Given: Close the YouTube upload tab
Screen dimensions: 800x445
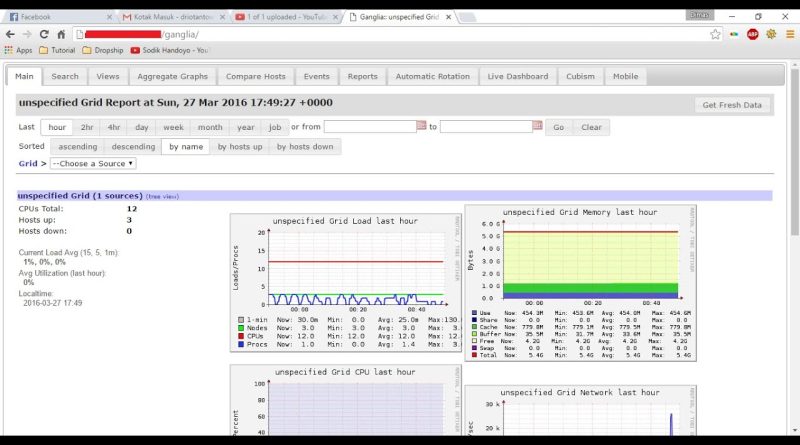Looking at the screenshot, I should [335, 17].
